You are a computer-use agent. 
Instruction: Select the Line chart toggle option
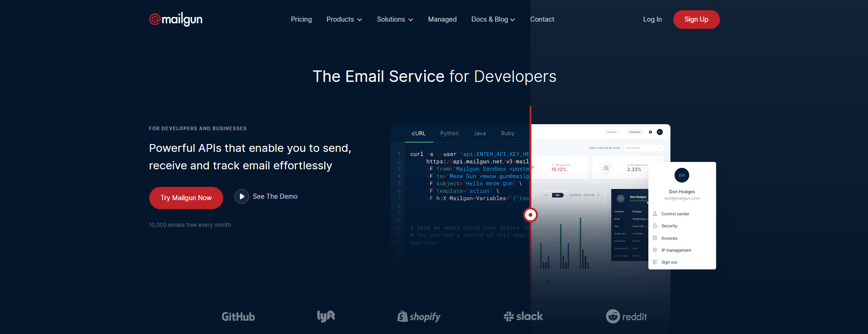pos(546,195)
